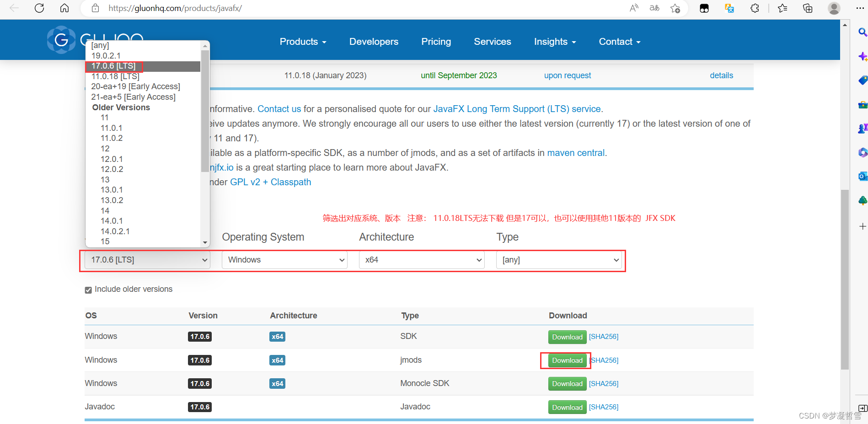The width and height of the screenshot is (868, 424).
Task: Open the Type [any] dropdown
Action: [559, 260]
